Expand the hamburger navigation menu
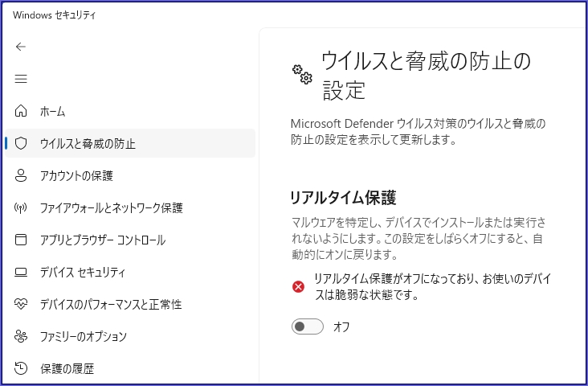This screenshot has height=386, width=588. click(x=21, y=79)
